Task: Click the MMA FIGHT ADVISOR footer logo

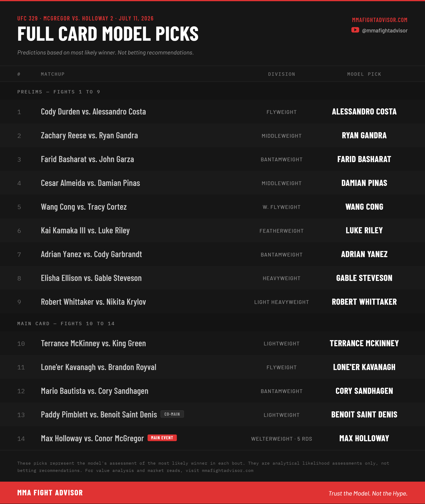Action: click(50, 493)
